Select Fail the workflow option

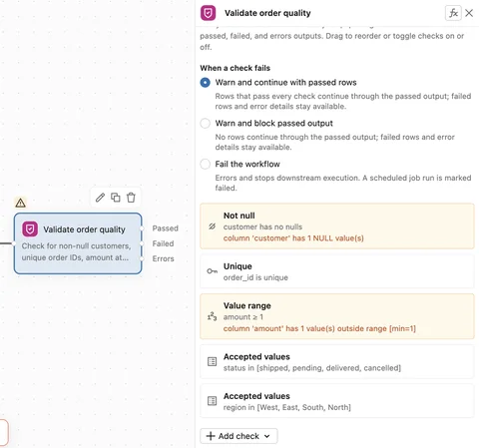point(205,164)
